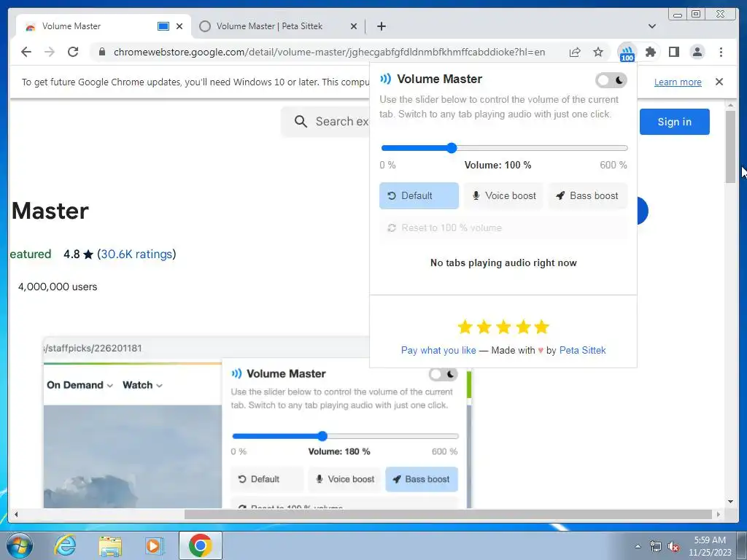Share this page from the address bar
Screen dimensions: 747x560
tap(575, 52)
